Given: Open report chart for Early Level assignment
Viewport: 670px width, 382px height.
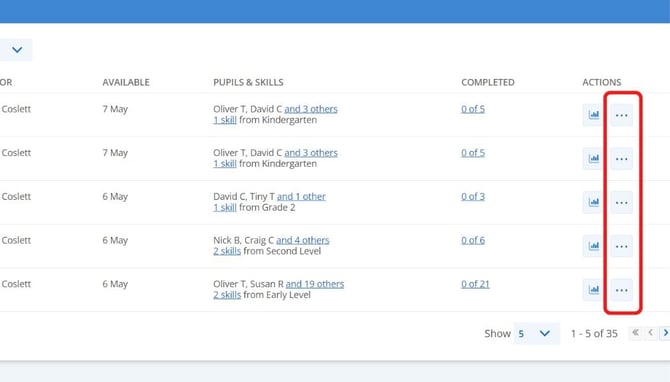Looking at the screenshot, I should click(x=594, y=290).
